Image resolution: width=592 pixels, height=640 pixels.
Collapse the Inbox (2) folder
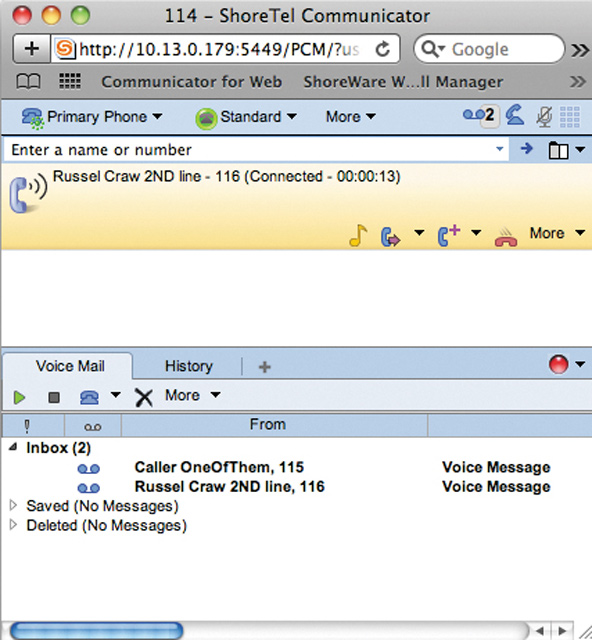coord(13,447)
